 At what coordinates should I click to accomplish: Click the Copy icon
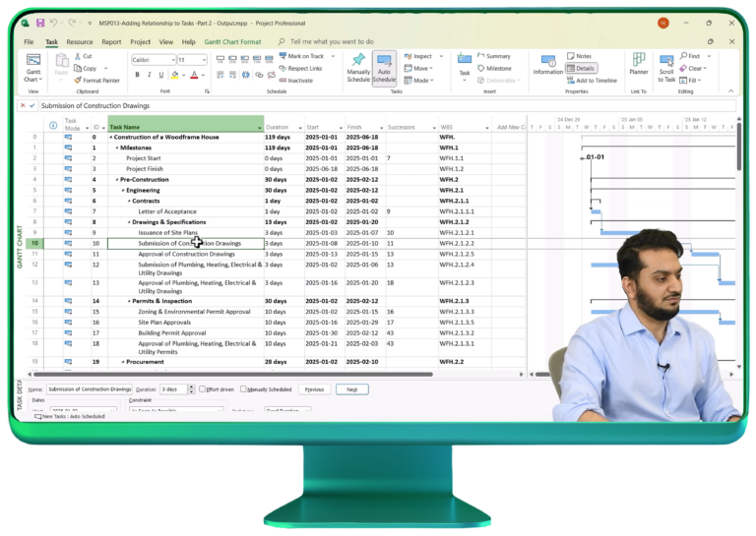tap(77, 69)
